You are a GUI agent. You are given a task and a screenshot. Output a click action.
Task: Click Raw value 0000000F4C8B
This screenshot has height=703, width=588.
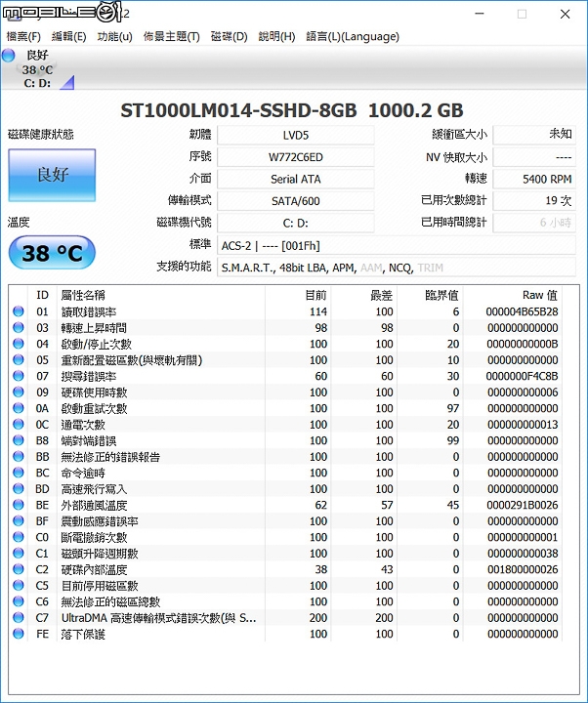coord(522,376)
